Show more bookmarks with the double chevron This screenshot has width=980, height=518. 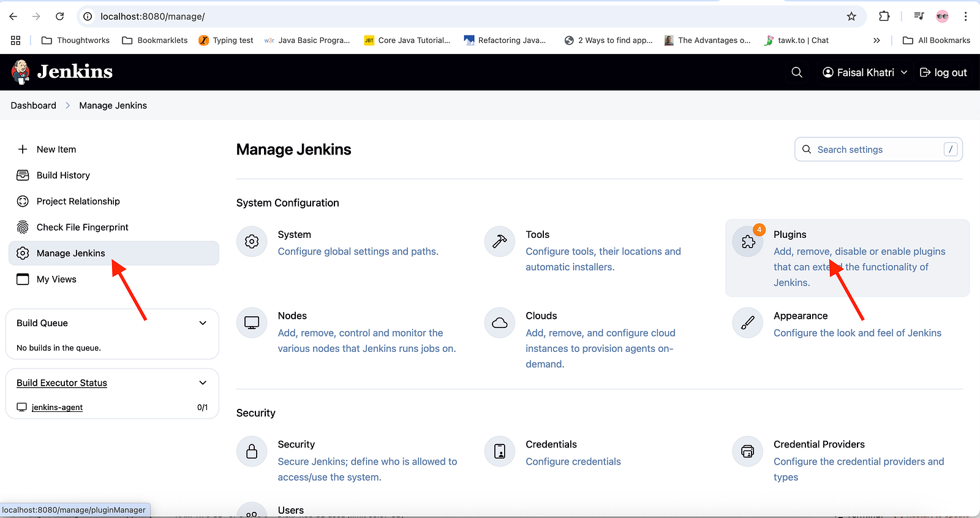pyautogui.click(x=876, y=40)
